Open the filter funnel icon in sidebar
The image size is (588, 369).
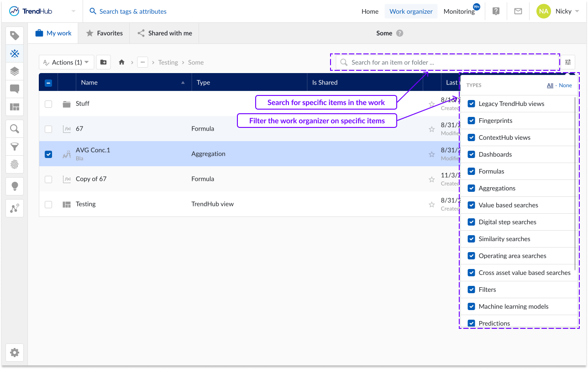pyautogui.click(x=15, y=147)
